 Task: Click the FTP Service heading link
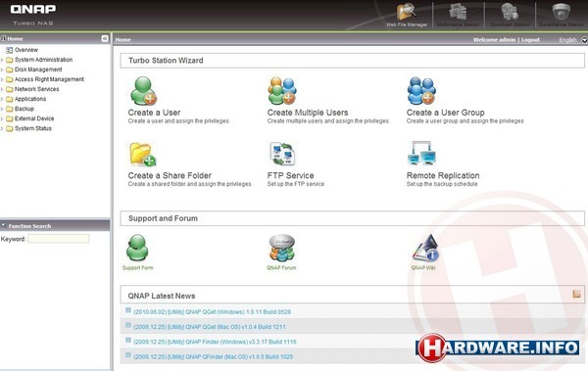[291, 175]
